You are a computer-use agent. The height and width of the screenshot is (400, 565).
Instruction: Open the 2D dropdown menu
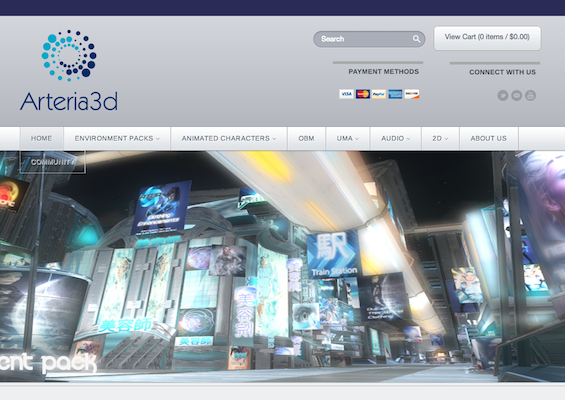click(x=440, y=138)
